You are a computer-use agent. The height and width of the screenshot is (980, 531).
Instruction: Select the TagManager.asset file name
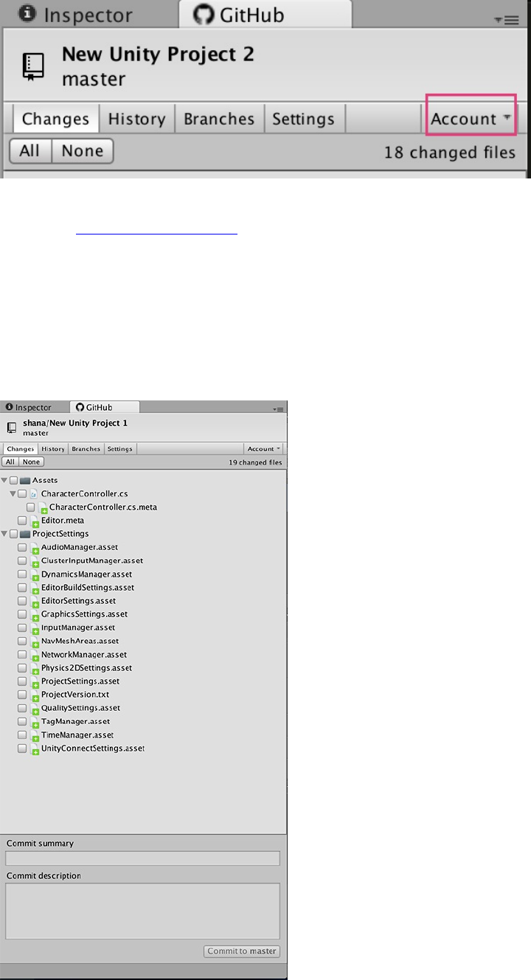[x=75, y=721]
